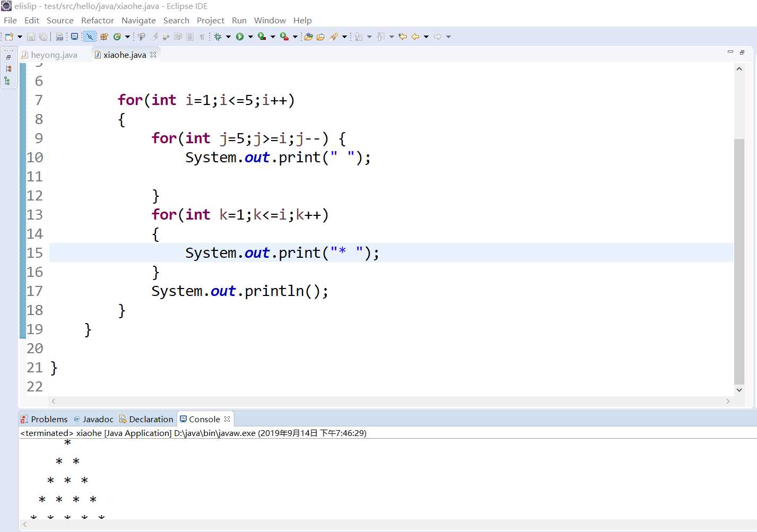757x532 pixels.
Task: Click the editor horizontal scroll right arrow
Action: (x=728, y=402)
